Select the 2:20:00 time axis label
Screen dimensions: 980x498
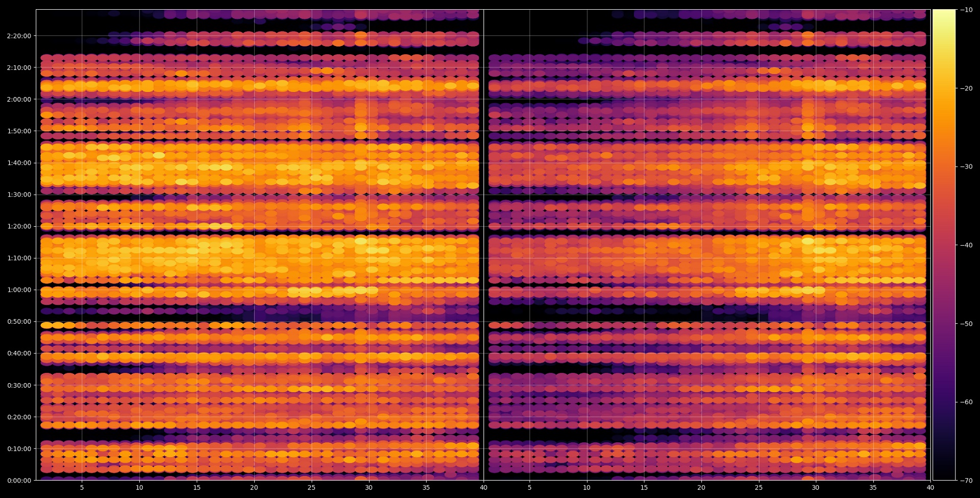[19, 36]
